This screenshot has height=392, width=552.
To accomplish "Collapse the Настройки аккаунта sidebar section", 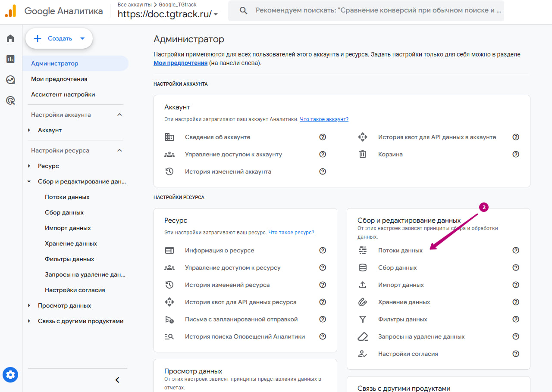I will click(119, 115).
